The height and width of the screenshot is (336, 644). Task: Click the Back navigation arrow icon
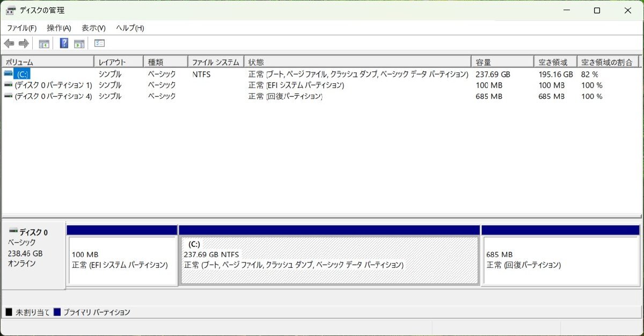[x=9, y=43]
